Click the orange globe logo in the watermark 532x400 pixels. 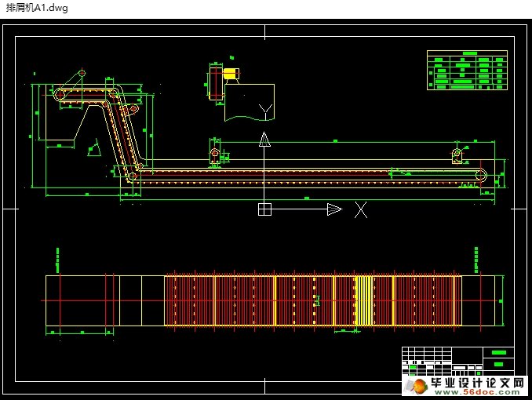(x=416, y=386)
